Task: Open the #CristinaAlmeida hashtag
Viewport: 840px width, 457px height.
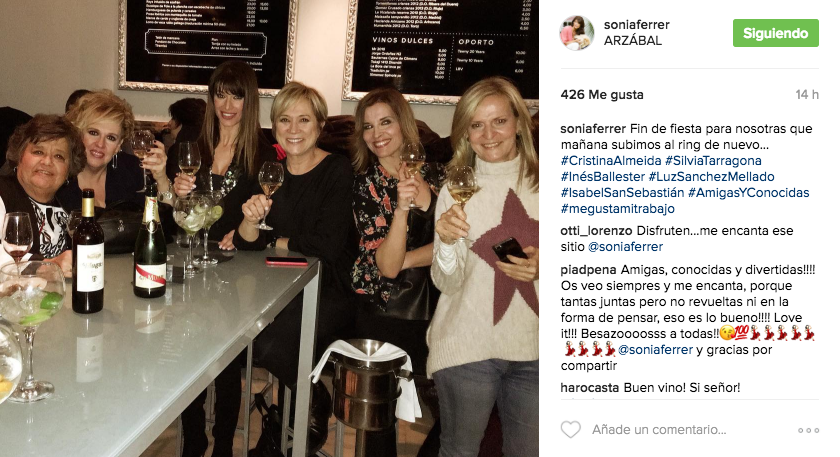Action: pyautogui.click(x=611, y=161)
